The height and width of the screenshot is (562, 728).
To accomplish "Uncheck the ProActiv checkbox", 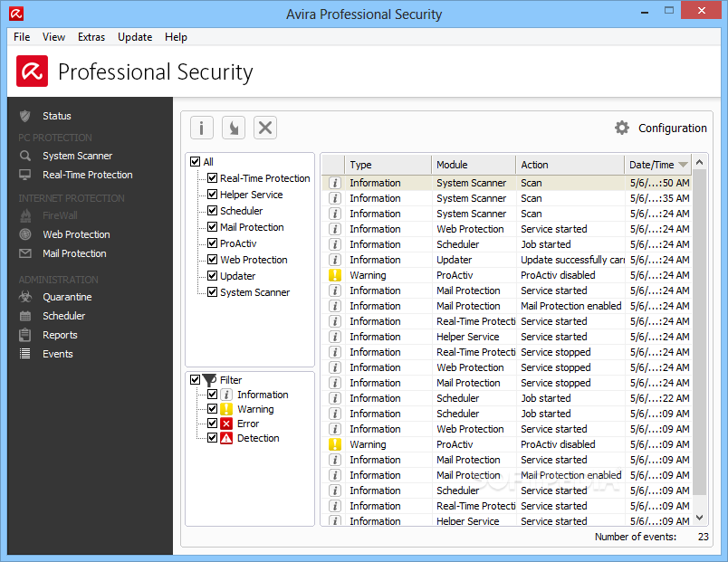I will tap(212, 243).
